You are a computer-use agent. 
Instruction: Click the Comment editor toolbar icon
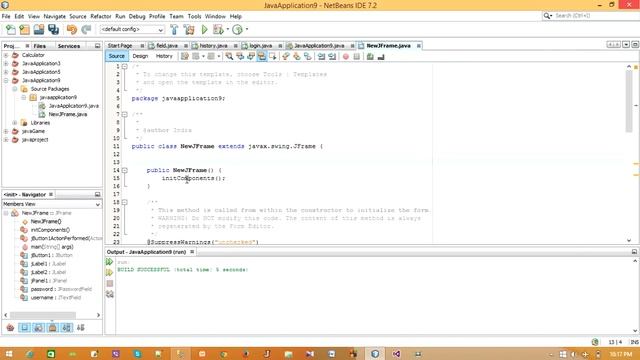[370, 56]
